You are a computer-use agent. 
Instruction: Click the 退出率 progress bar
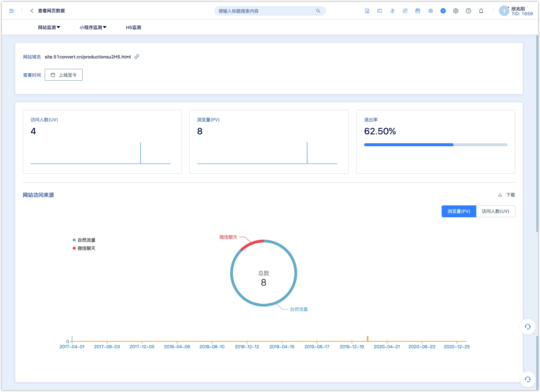[x=436, y=145]
